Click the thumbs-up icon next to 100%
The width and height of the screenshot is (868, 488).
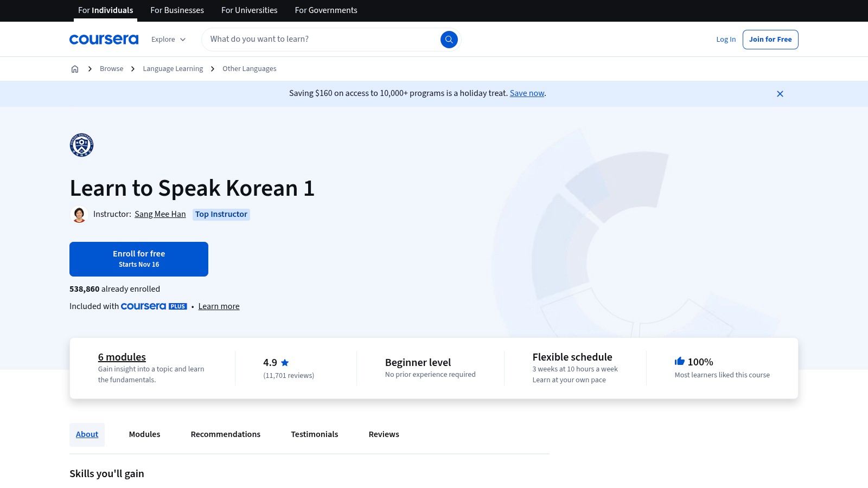679,361
